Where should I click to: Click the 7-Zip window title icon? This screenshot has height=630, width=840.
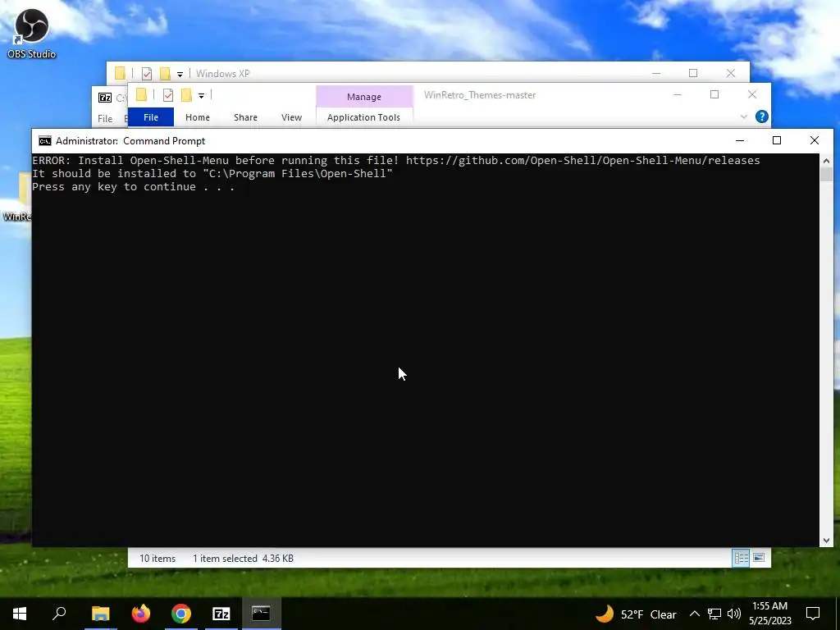[104, 98]
